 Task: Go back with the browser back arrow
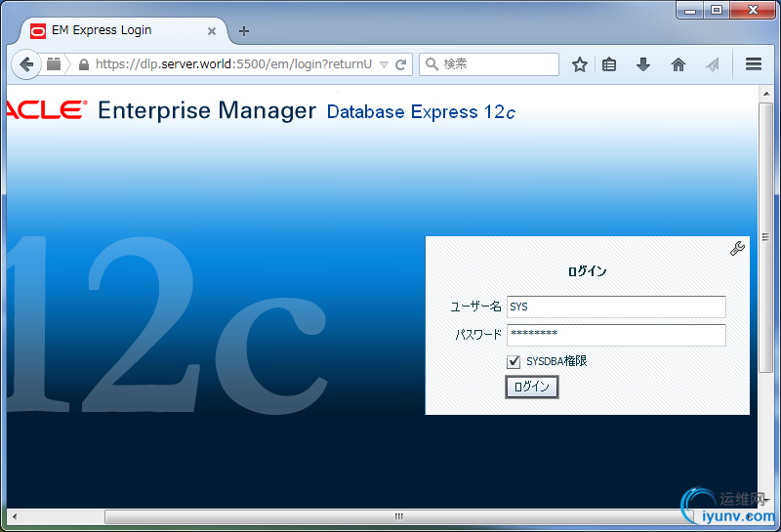(26, 64)
